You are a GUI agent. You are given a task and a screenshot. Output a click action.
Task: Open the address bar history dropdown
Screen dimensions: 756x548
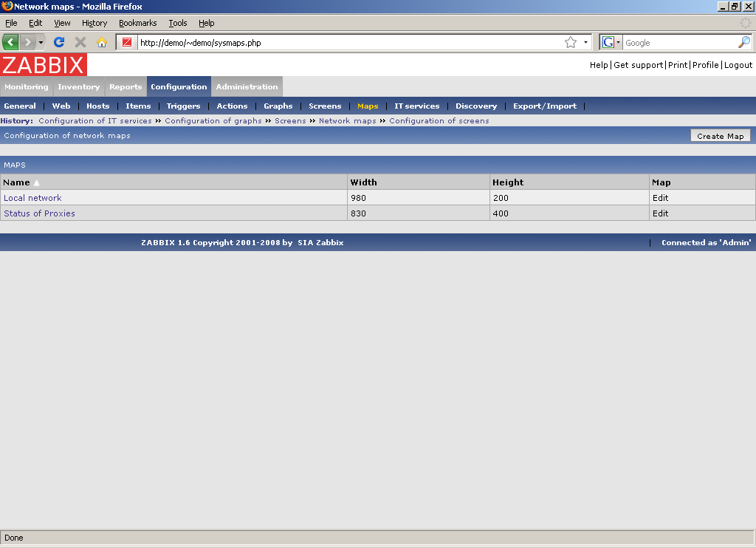(585, 42)
